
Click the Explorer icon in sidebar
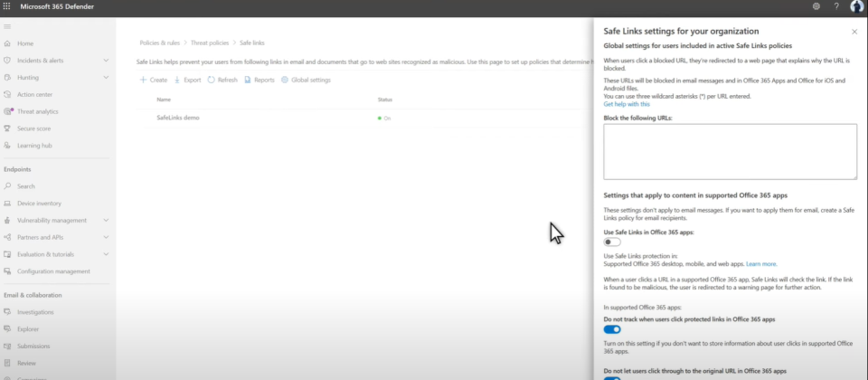(x=7, y=329)
